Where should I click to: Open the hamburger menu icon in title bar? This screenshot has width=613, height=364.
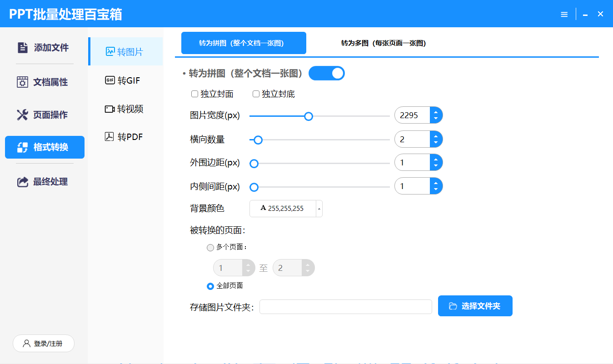coord(564,15)
